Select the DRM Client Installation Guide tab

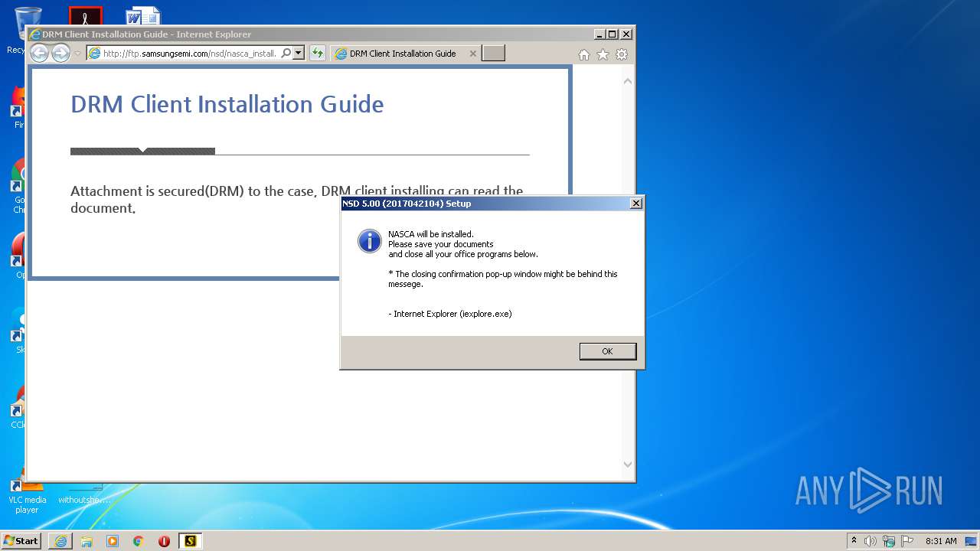point(403,54)
